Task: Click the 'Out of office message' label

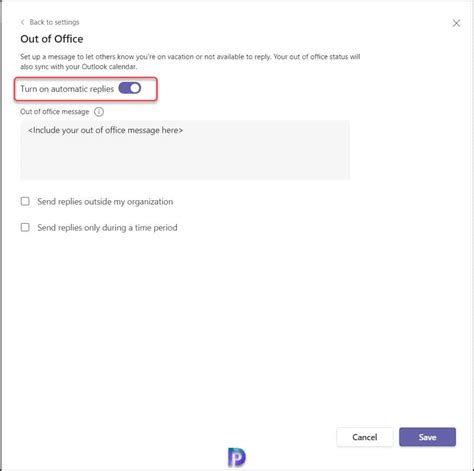Action: (x=55, y=112)
